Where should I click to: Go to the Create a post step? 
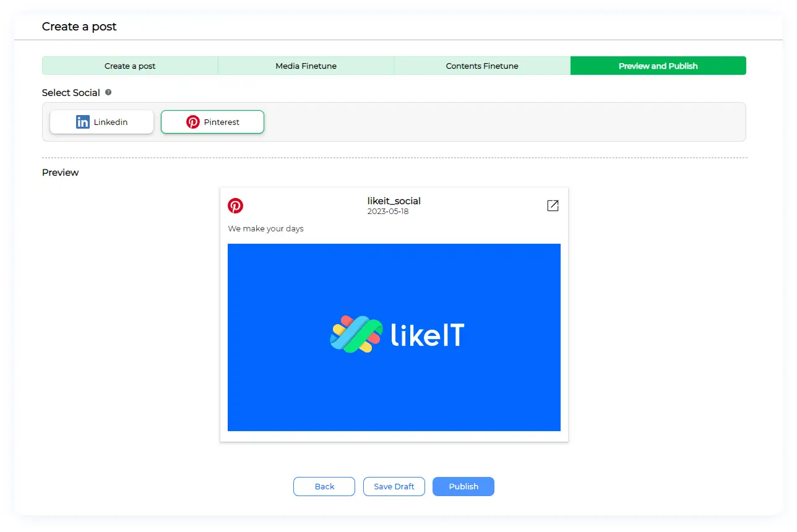click(x=130, y=66)
